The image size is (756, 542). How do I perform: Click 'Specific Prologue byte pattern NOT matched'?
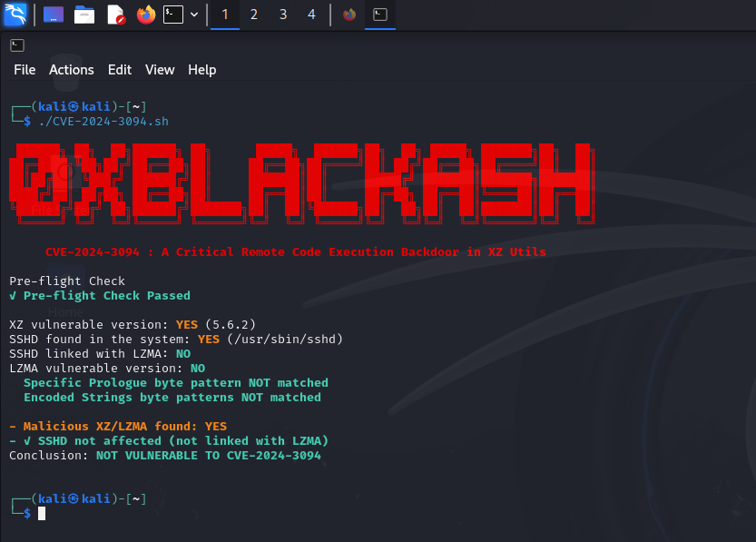point(176,383)
